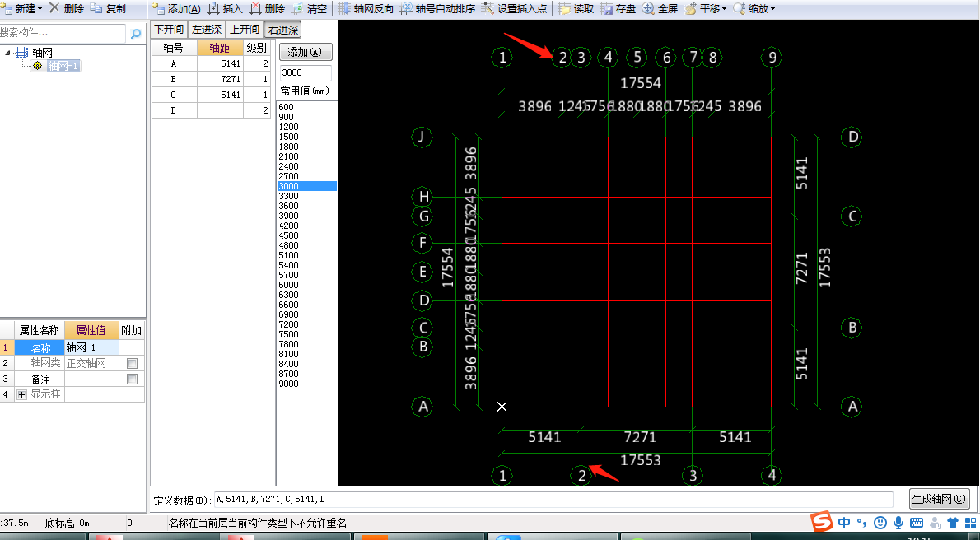
Task: Click the 复制 copy toolbar icon
Action: [x=96, y=9]
